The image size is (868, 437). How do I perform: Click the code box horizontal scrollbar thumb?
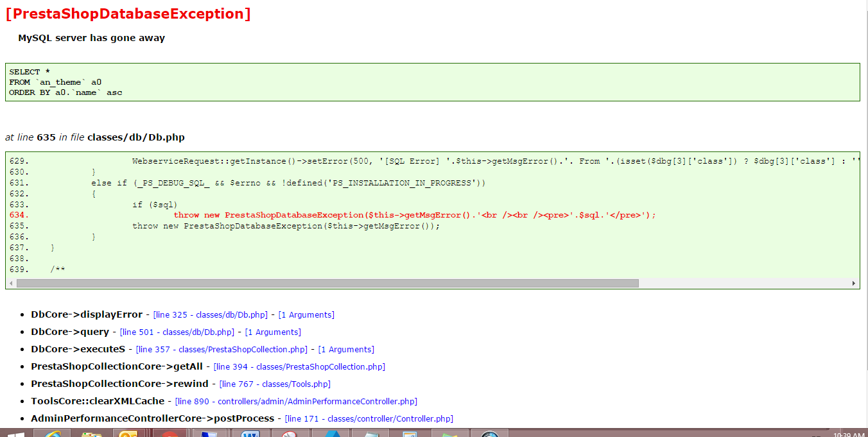point(327,283)
